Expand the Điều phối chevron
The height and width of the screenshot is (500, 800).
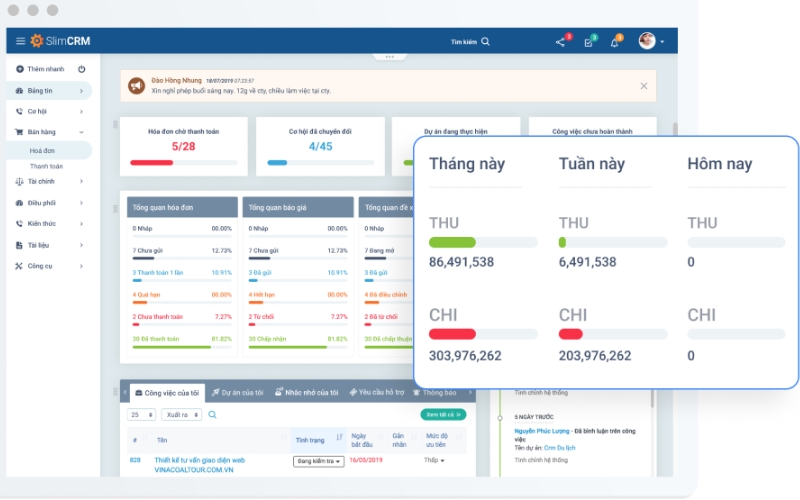pos(81,203)
